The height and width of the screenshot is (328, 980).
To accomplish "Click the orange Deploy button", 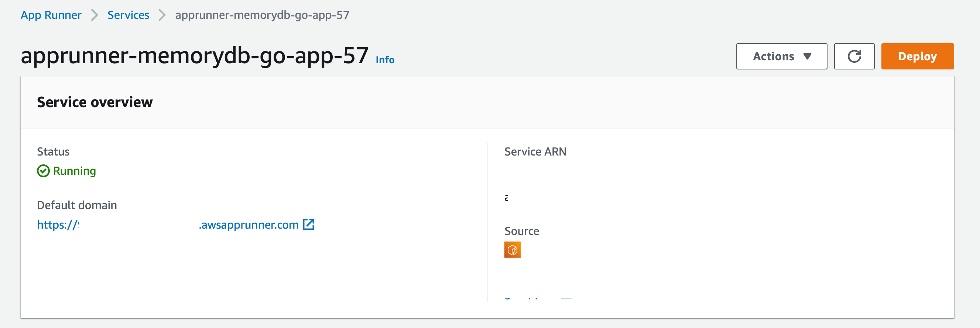I will [x=918, y=56].
